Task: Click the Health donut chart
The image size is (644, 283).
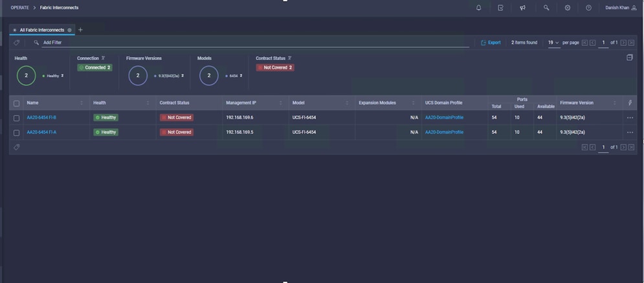Action: (x=27, y=76)
